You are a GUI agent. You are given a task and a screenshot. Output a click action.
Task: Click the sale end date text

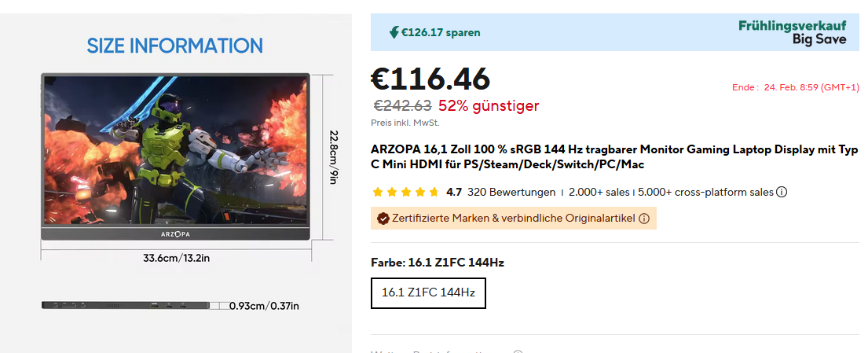click(796, 87)
